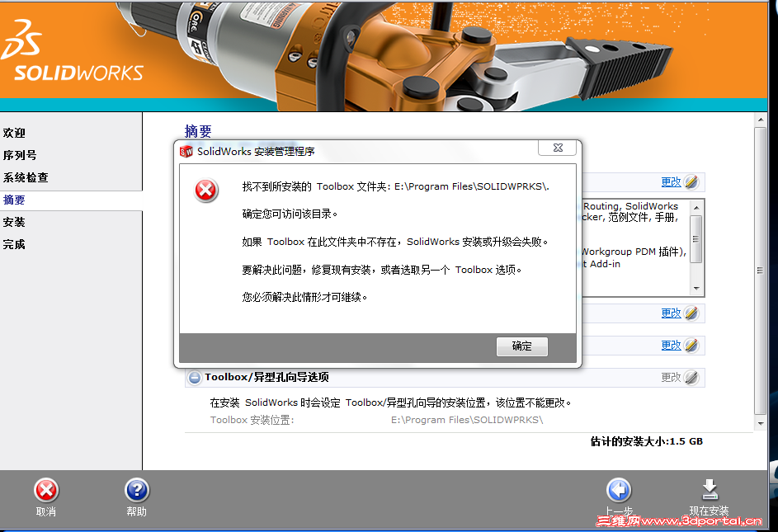Open 帮助 with the blue question mark icon
This screenshot has height=532, width=778.
click(137, 490)
